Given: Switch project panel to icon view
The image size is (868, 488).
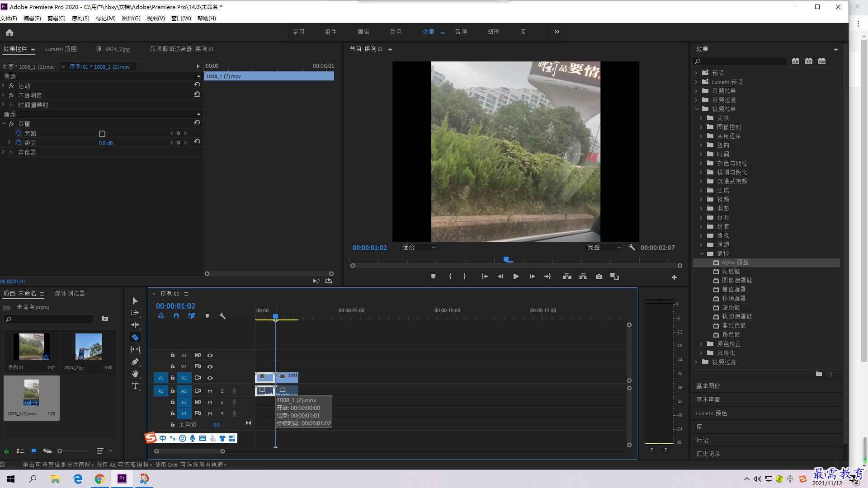Looking at the screenshot, I should [x=34, y=451].
